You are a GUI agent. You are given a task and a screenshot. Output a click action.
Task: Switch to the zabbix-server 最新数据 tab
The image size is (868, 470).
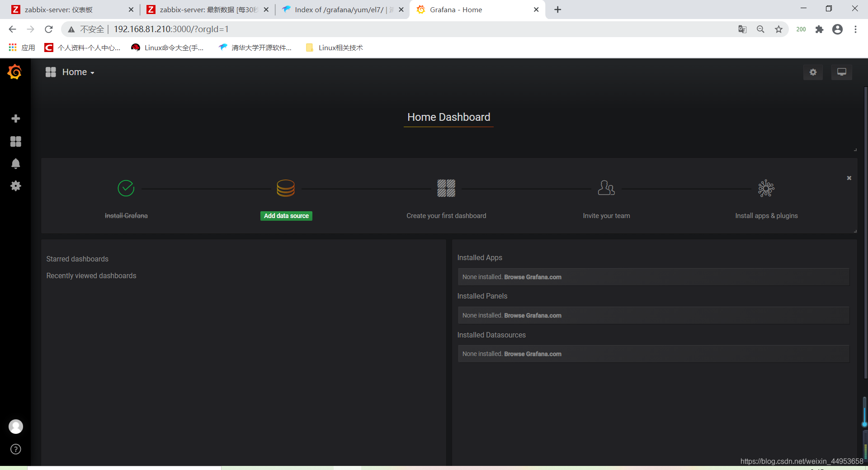(x=207, y=9)
